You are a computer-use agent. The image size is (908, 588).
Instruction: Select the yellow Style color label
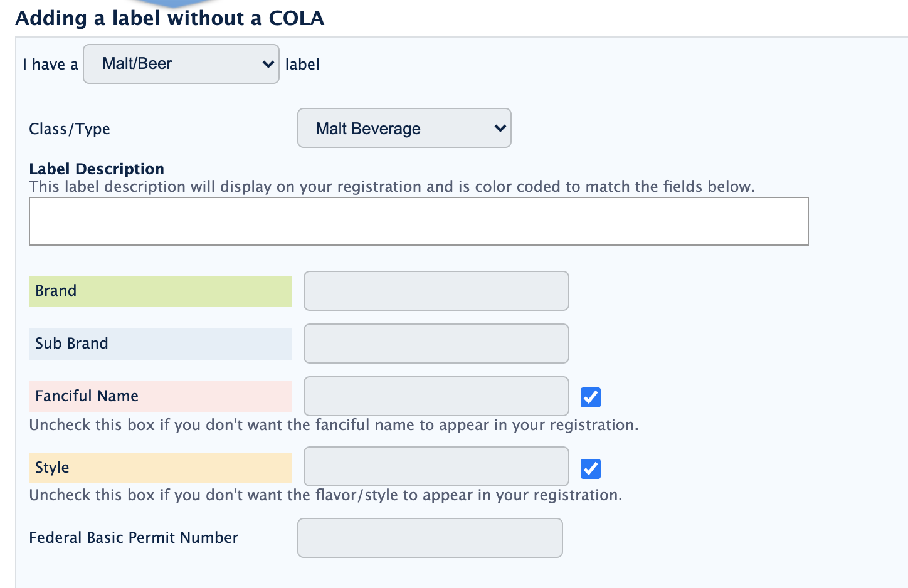(x=160, y=468)
